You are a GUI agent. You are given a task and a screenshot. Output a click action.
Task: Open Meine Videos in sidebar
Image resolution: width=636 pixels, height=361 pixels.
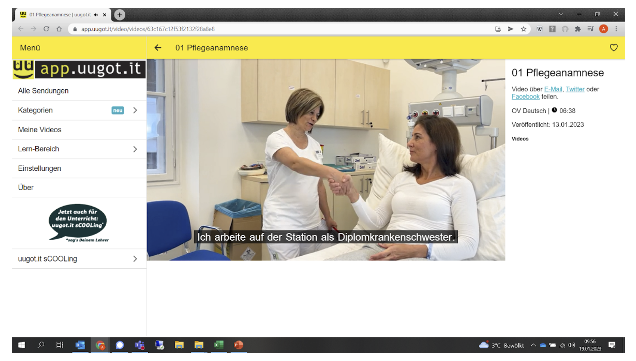pos(79,130)
